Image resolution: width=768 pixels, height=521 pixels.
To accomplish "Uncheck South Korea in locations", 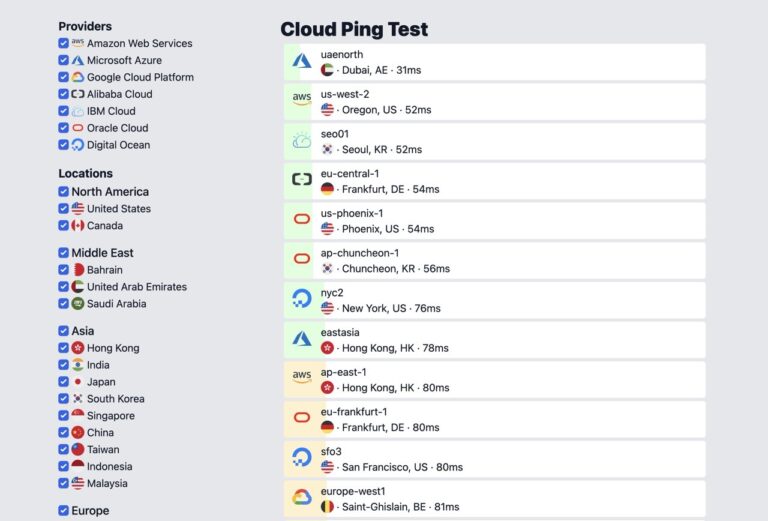I will click(64, 398).
